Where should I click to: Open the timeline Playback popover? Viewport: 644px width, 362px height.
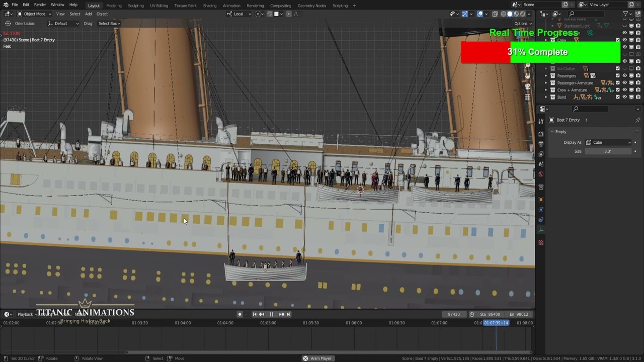tap(28, 314)
